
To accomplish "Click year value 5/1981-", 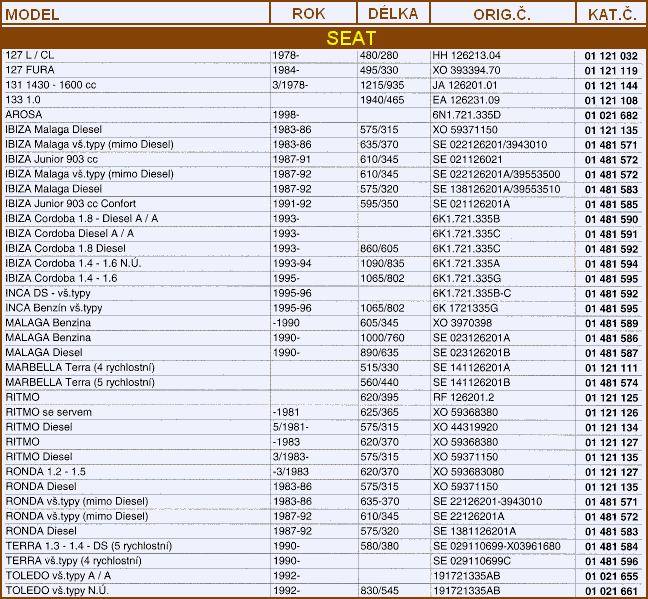I will [291, 427].
